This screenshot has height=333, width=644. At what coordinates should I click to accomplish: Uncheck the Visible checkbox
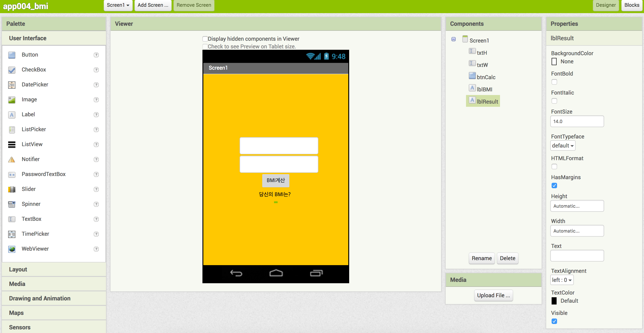click(554, 321)
